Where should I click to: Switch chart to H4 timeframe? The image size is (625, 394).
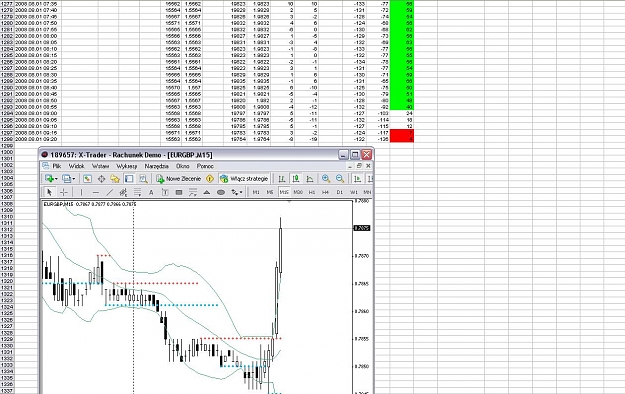[x=325, y=192]
